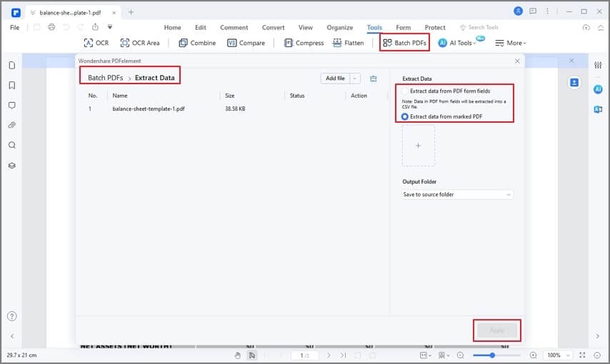Click the print icon in quick toolbar
The height and width of the screenshot is (364, 610).
coord(51,27)
